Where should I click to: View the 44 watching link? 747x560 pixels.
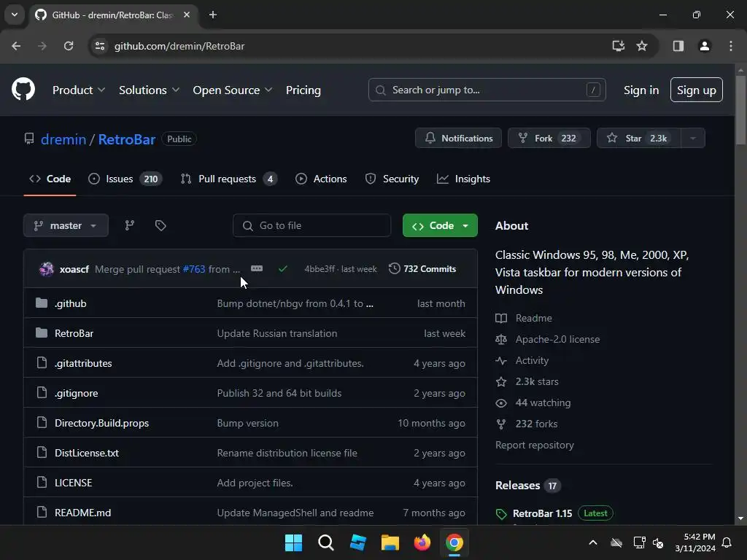pyautogui.click(x=533, y=402)
